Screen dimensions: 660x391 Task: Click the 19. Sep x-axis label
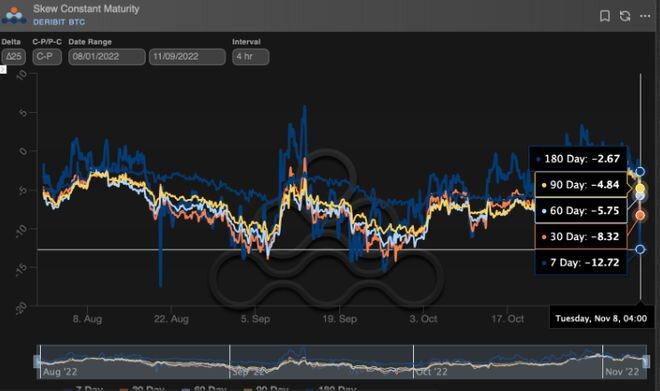click(340, 319)
